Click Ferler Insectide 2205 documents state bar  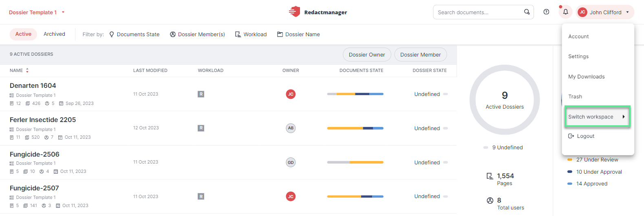click(355, 128)
